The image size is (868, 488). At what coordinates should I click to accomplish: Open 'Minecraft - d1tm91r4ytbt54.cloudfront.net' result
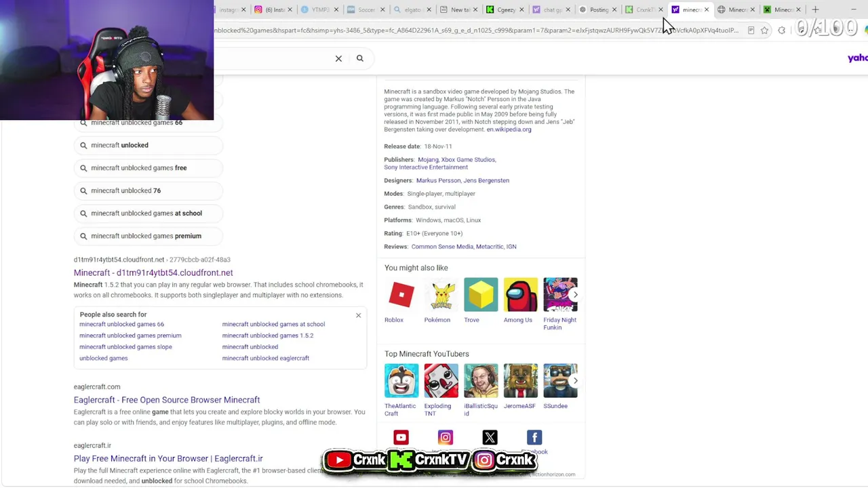[x=153, y=272]
